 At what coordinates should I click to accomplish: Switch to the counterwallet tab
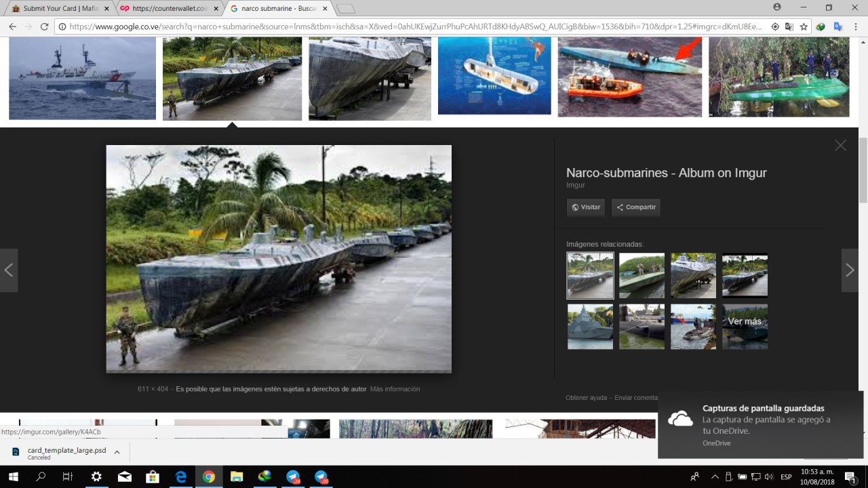pyautogui.click(x=168, y=8)
